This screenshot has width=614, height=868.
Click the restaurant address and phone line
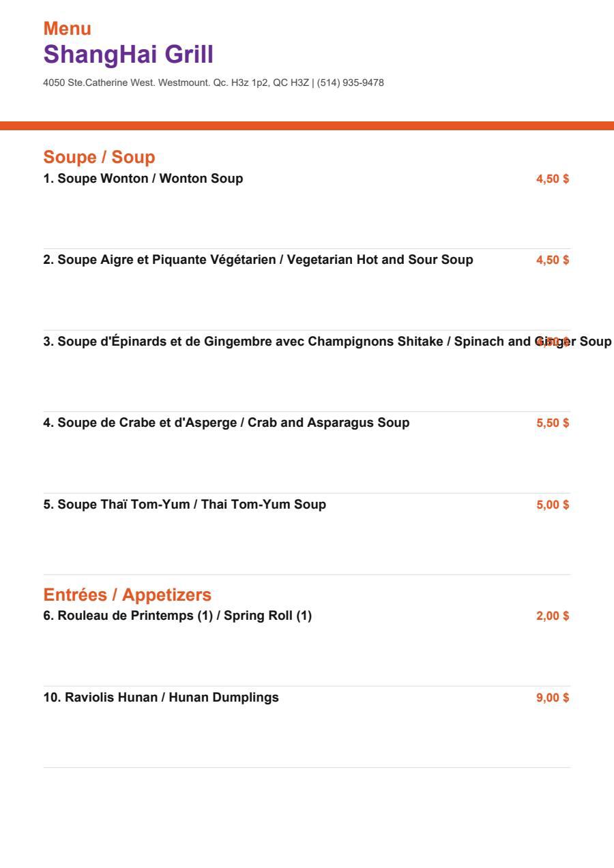coord(214,83)
